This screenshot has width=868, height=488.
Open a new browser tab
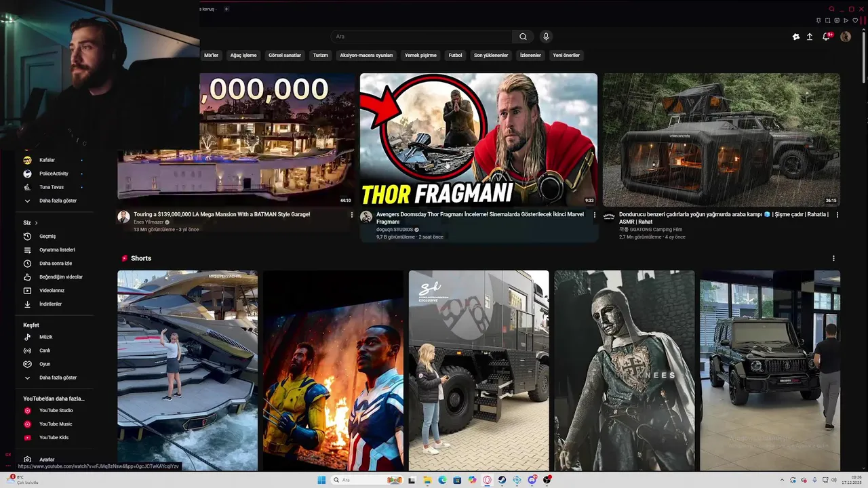point(226,9)
